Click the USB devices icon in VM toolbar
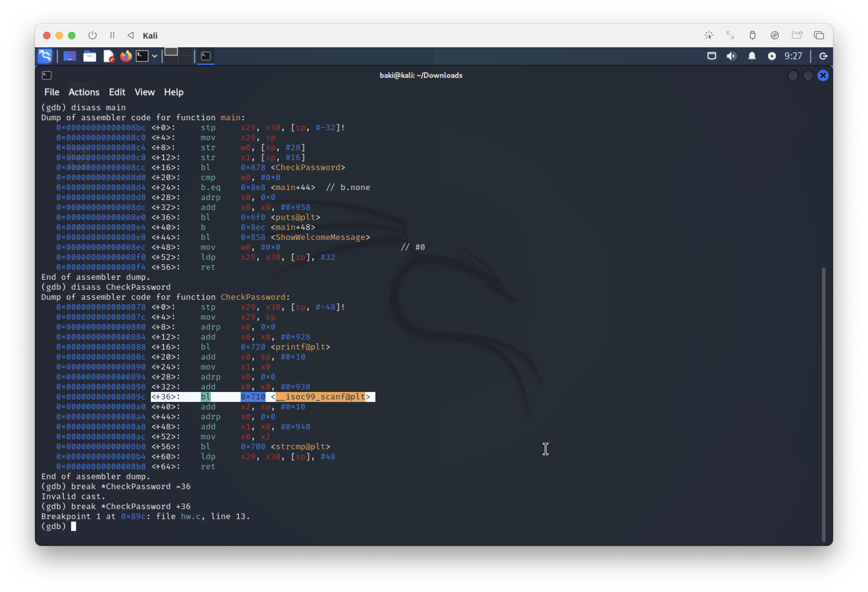This screenshot has height=592, width=868. pyautogui.click(x=753, y=35)
